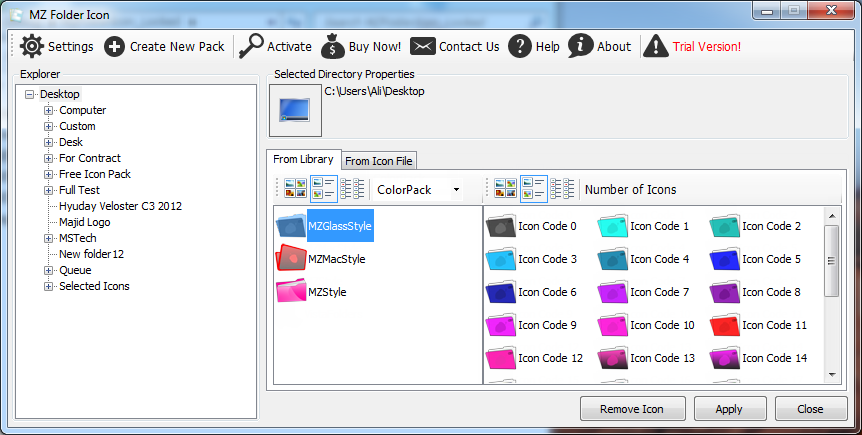Choose the Icon Code 3 folder icon

(500, 259)
